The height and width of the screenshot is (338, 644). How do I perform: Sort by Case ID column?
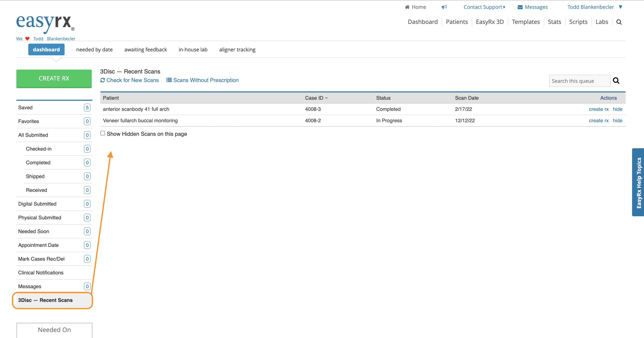tap(316, 98)
